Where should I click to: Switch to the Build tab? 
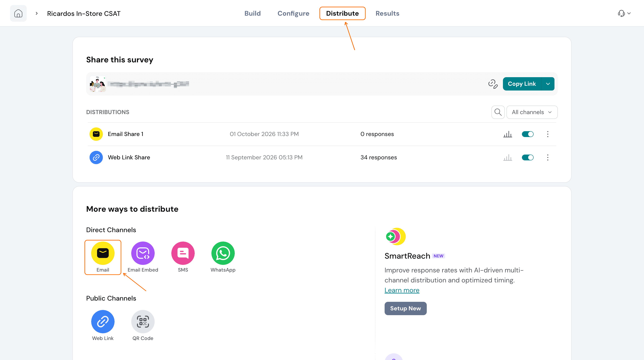click(x=252, y=14)
